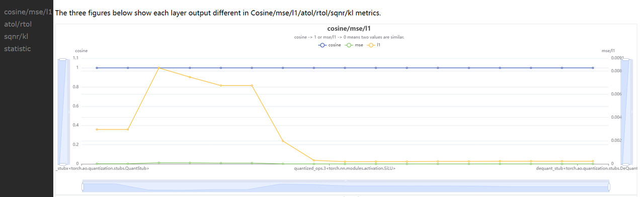Select the right handle of horizontal zoom bar

tap(609, 186)
